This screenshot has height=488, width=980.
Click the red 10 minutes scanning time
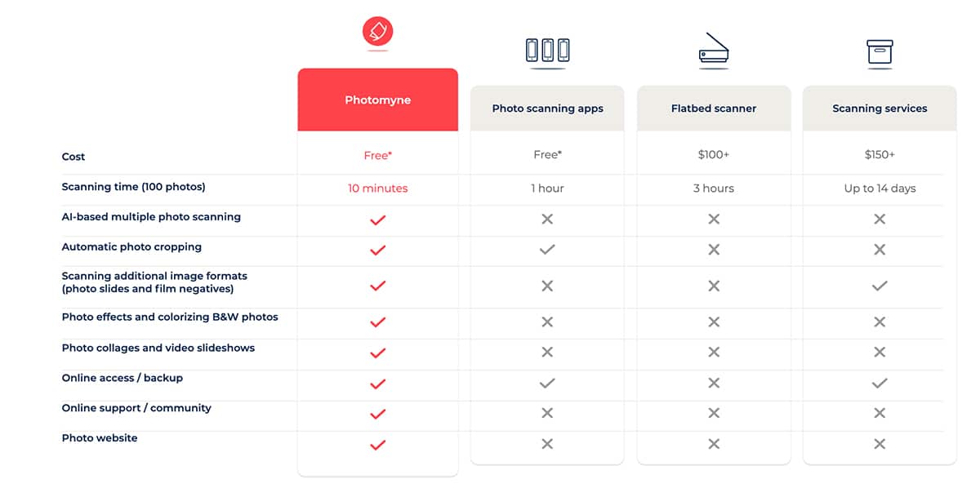[x=377, y=188]
